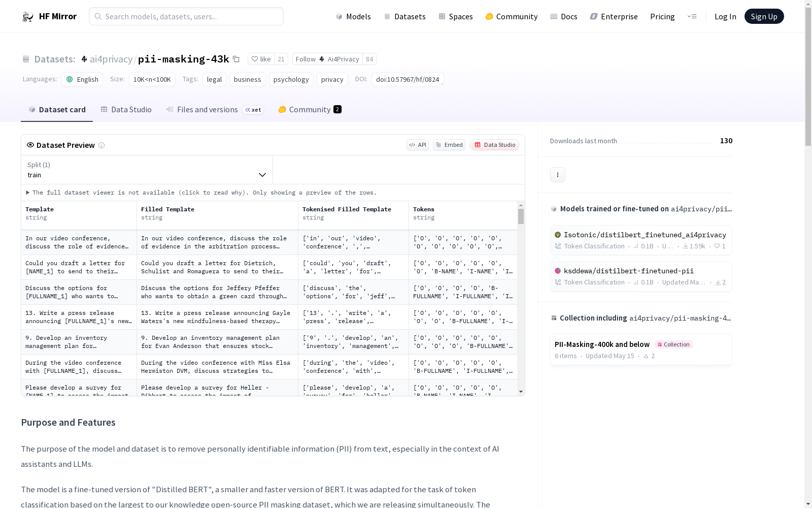This screenshot has width=812, height=508.
Task: Select the business tag
Action: (x=247, y=79)
